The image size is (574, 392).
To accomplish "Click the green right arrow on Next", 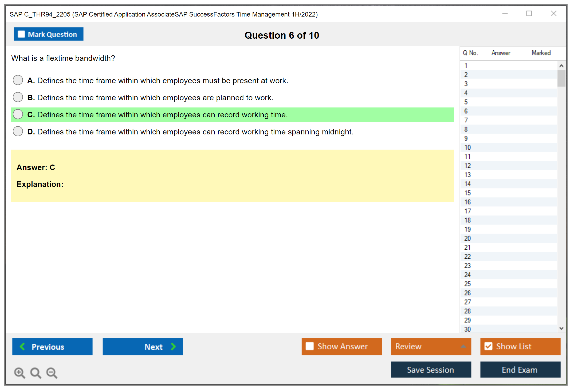I will point(173,346).
